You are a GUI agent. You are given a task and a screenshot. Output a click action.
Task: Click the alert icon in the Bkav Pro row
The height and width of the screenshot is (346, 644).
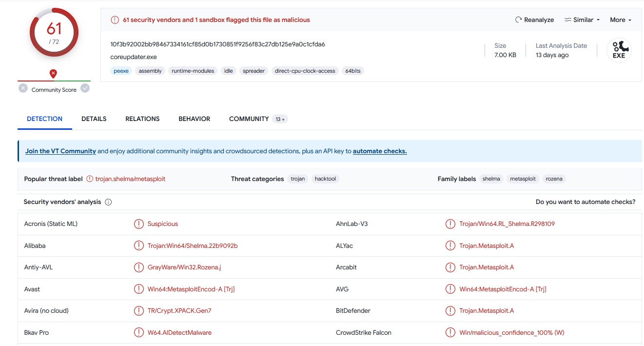pos(139,333)
